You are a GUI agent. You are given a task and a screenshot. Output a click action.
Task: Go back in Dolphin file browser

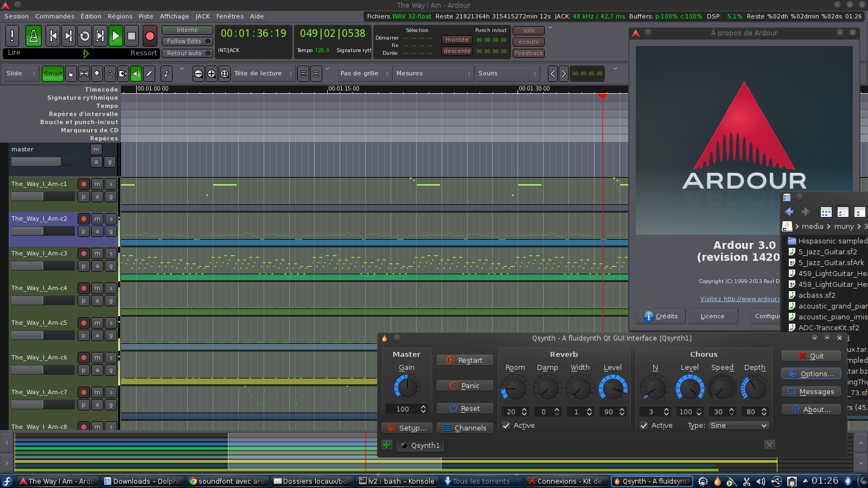(789, 212)
